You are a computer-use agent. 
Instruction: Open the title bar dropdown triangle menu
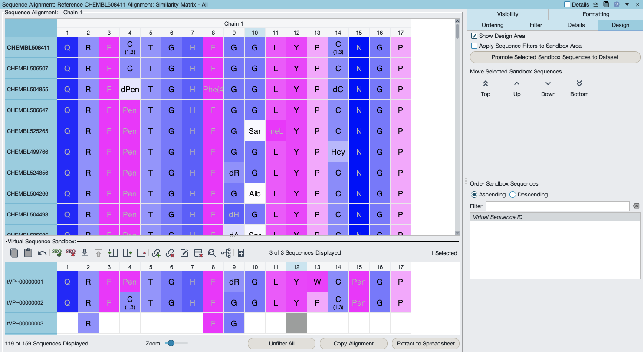tap(627, 4)
